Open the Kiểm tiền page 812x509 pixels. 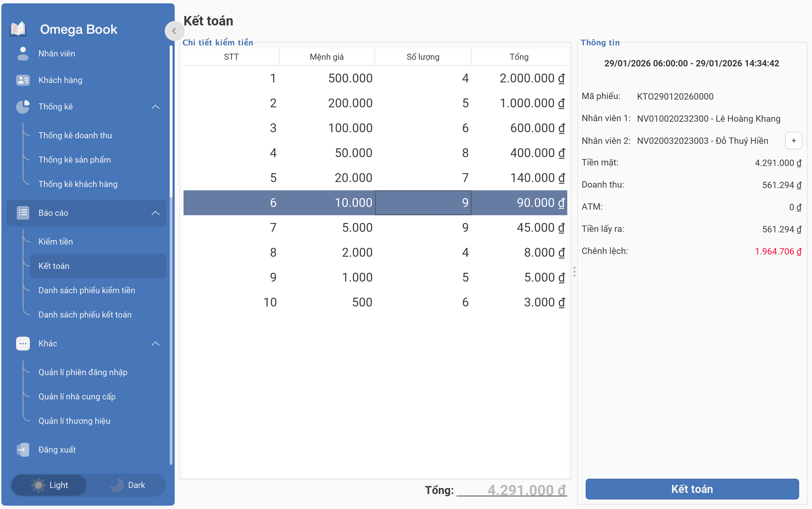pos(98,242)
